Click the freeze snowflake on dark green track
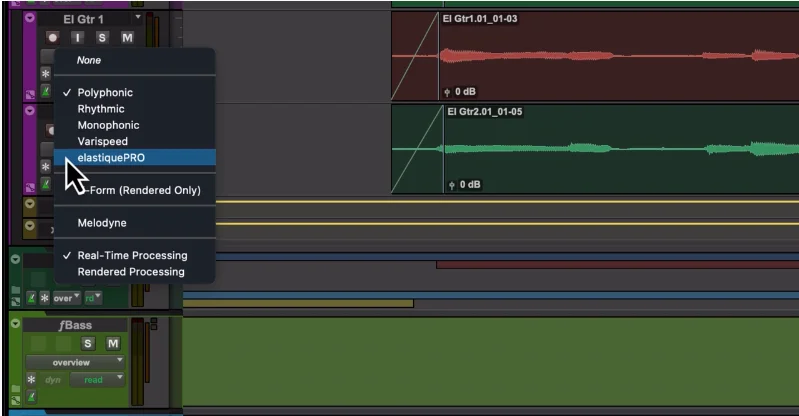The image size is (799, 416). pyautogui.click(x=45, y=298)
